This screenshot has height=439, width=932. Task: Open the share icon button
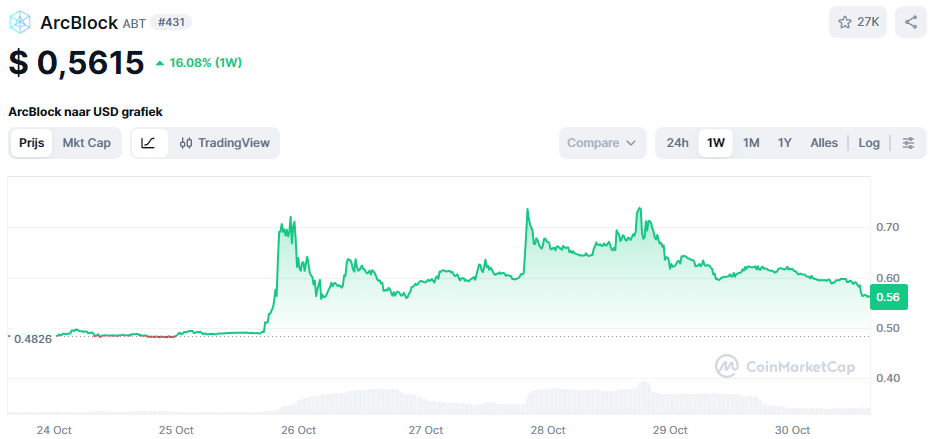(911, 23)
